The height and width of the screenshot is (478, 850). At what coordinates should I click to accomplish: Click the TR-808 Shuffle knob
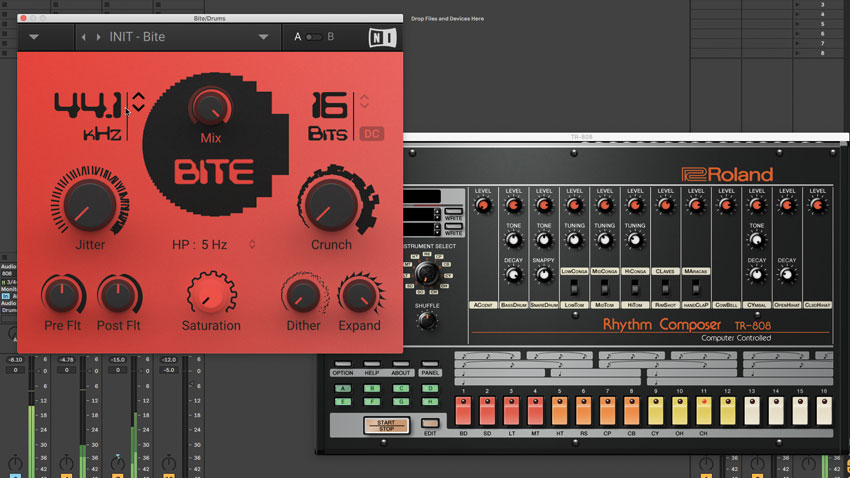click(x=427, y=321)
